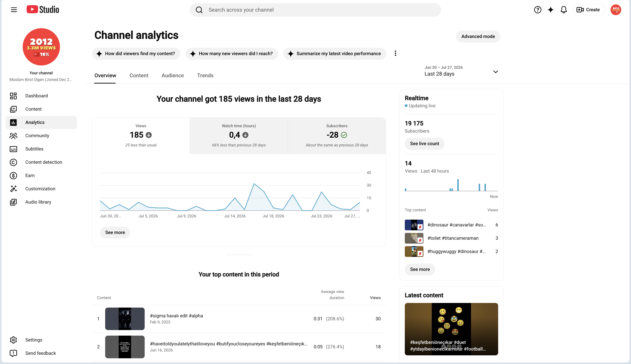Click the See live count button

pyautogui.click(x=424, y=144)
